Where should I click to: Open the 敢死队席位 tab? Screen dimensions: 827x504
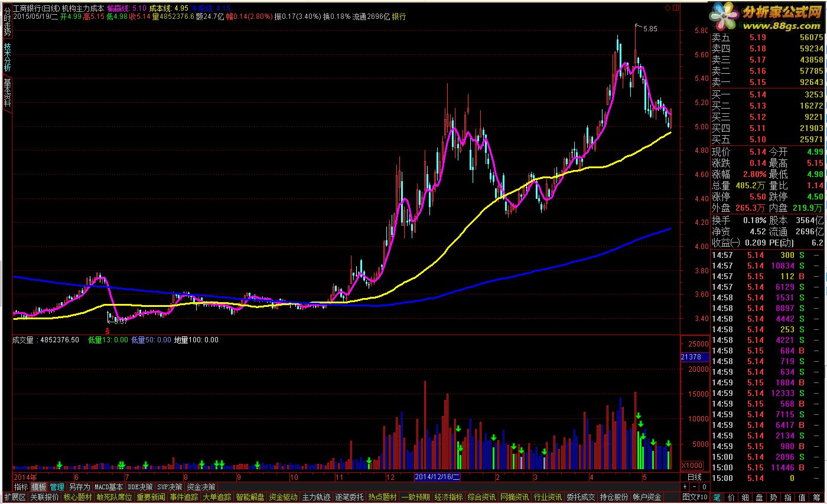coord(114,497)
